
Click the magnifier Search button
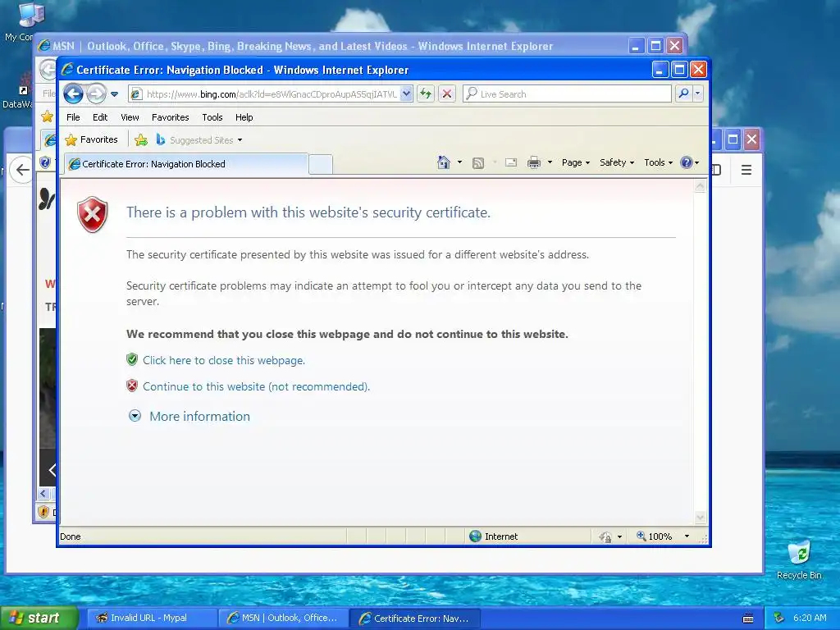(x=683, y=94)
